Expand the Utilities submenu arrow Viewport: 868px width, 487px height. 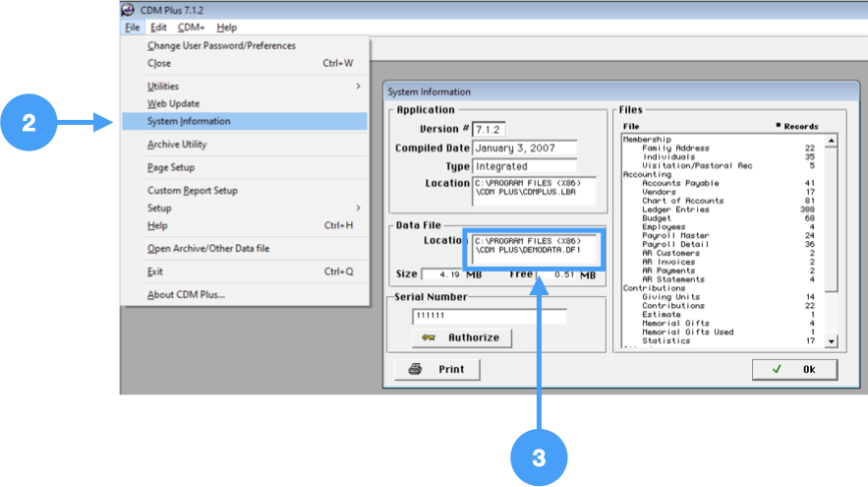[358, 87]
